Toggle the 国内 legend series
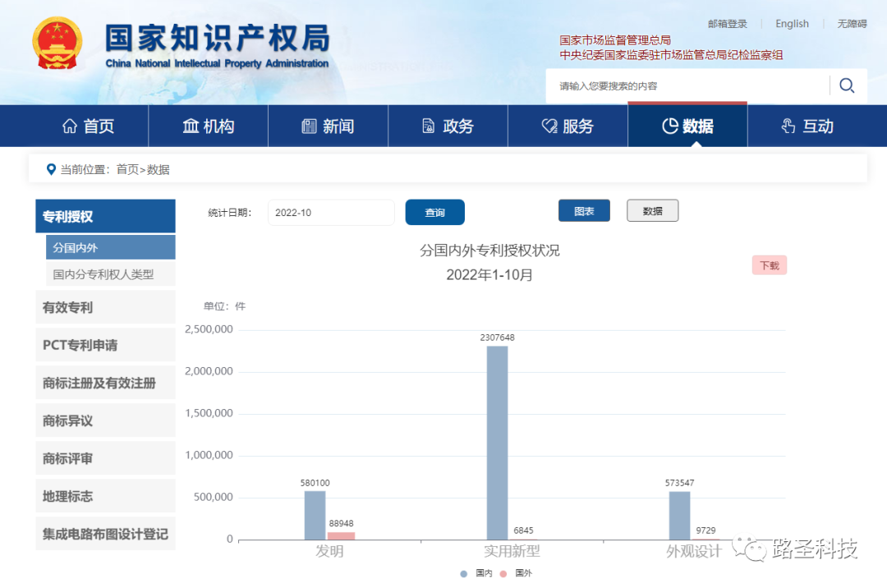 tap(477, 573)
